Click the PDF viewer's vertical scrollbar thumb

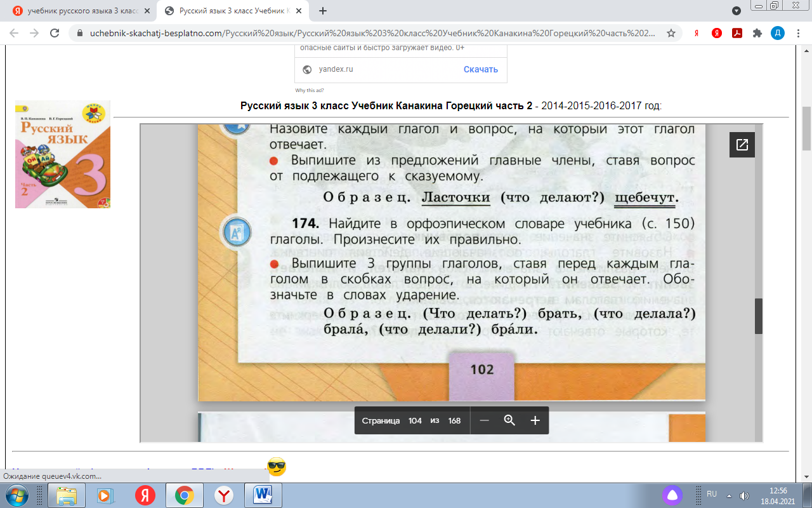758,316
